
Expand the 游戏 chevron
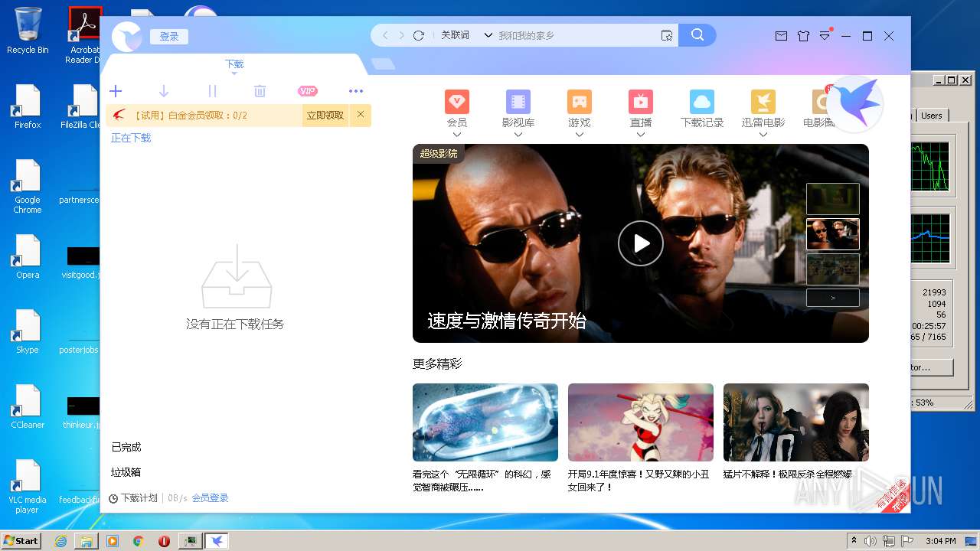coord(580,135)
